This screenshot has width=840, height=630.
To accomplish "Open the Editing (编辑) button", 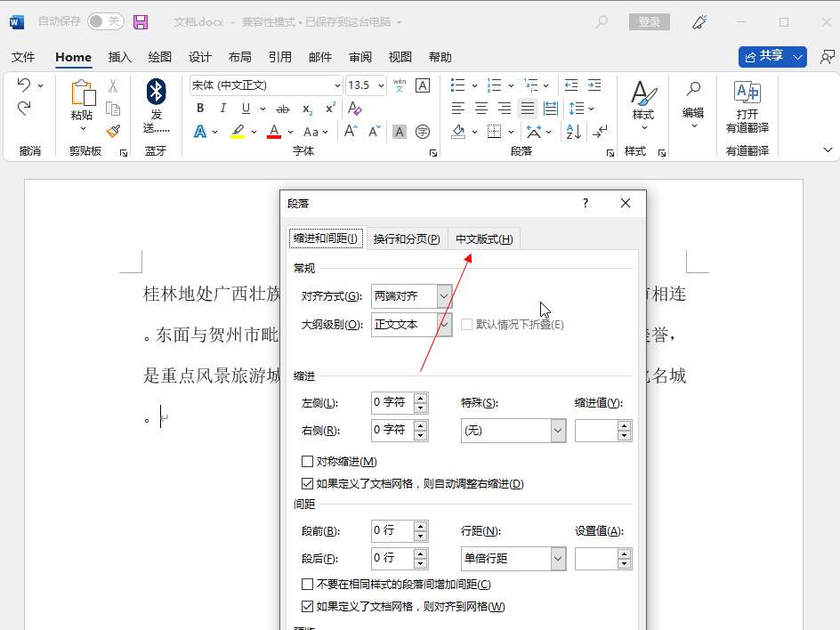I will (x=693, y=106).
